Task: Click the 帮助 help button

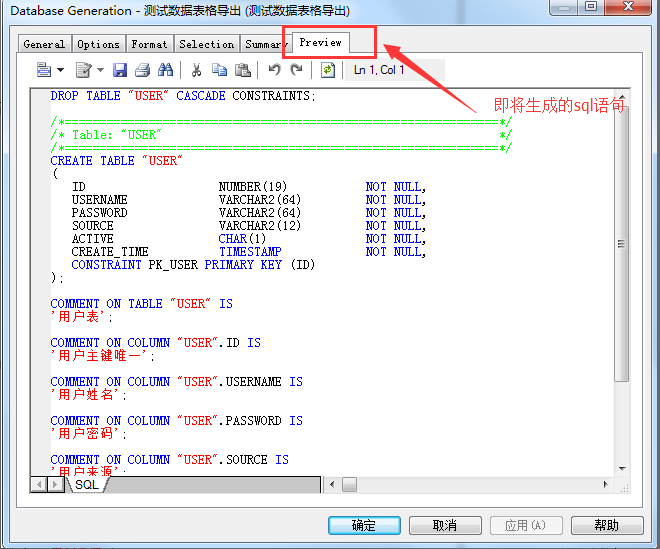Action: pos(607,525)
